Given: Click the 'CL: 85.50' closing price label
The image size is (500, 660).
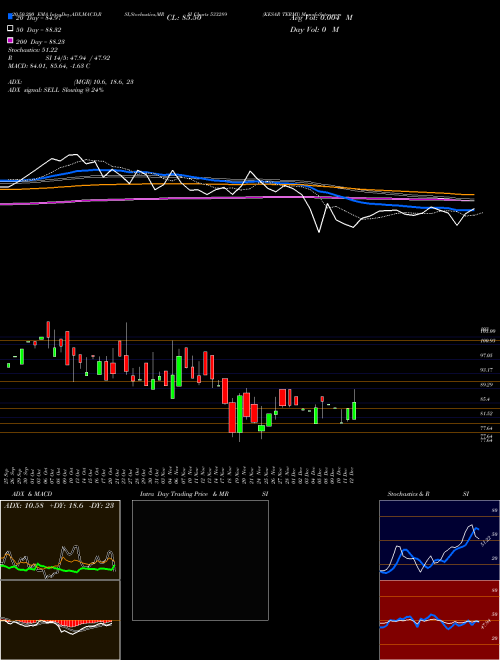Looking at the screenshot, I should (x=184, y=18).
